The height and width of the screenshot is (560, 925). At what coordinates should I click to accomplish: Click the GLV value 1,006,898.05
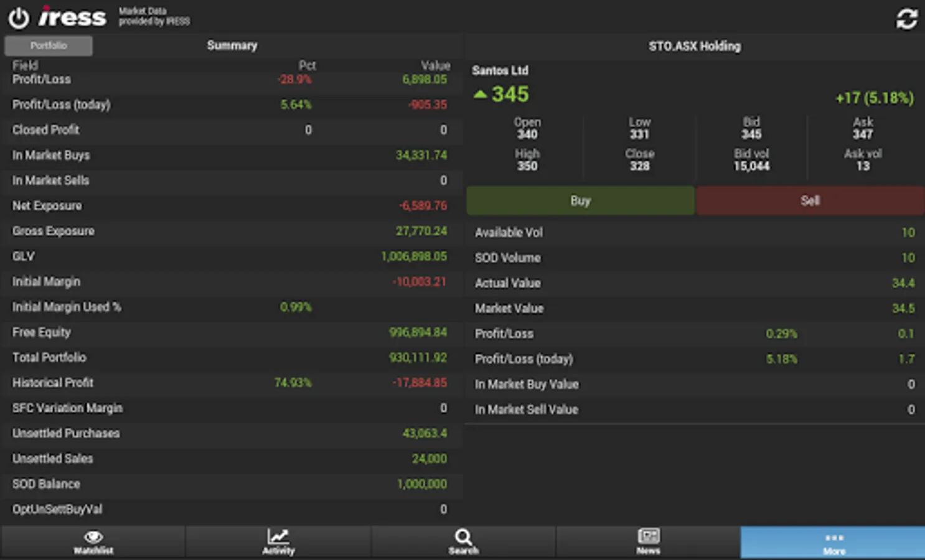tap(414, 256)
